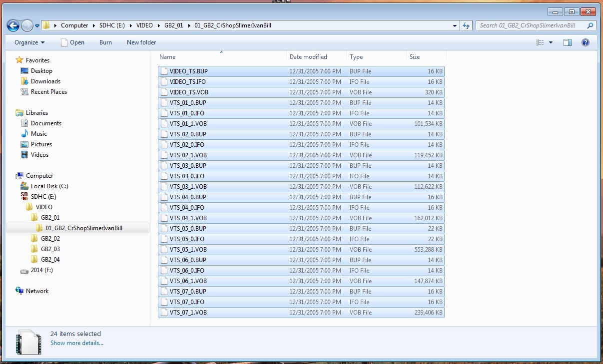603x364 pixels.
Task: Click New folder in the toolbar
Action: point(141,42)
